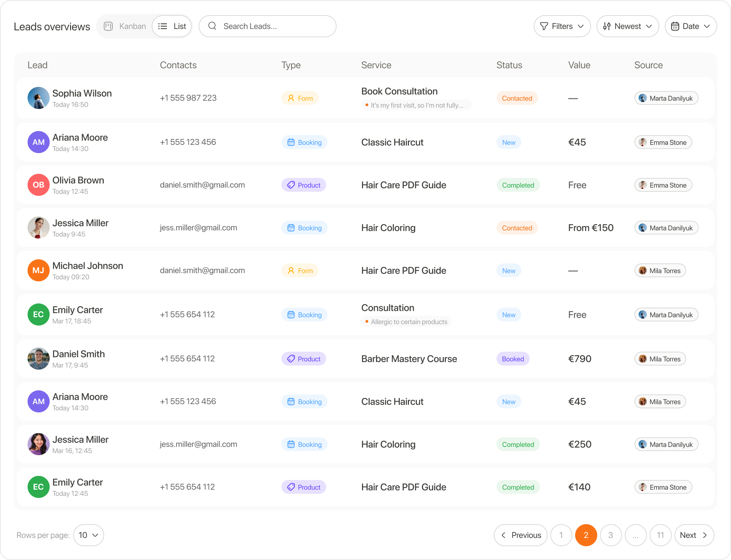Open the Filters dropdown
The height and width of the screenshot is (560, 731).
562,26
